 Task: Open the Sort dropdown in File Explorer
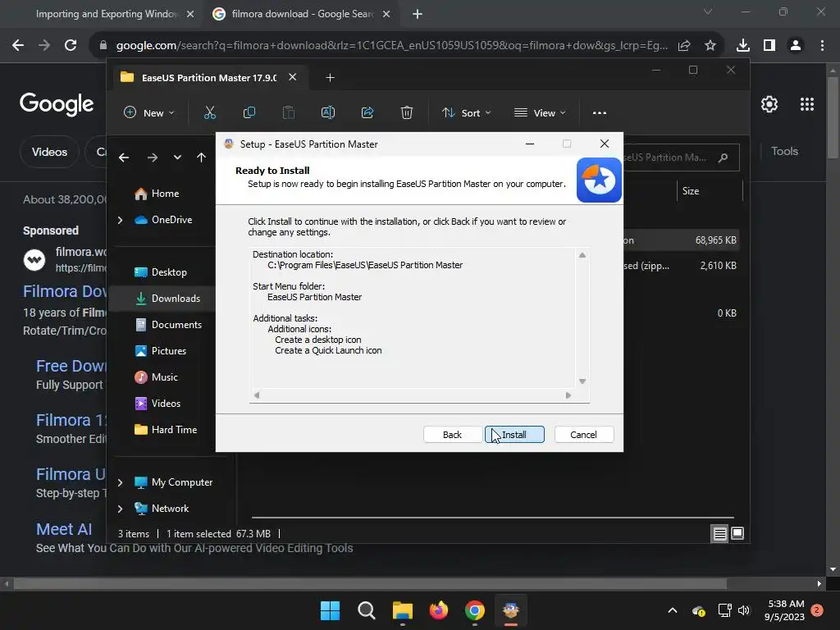coord(466,112)
